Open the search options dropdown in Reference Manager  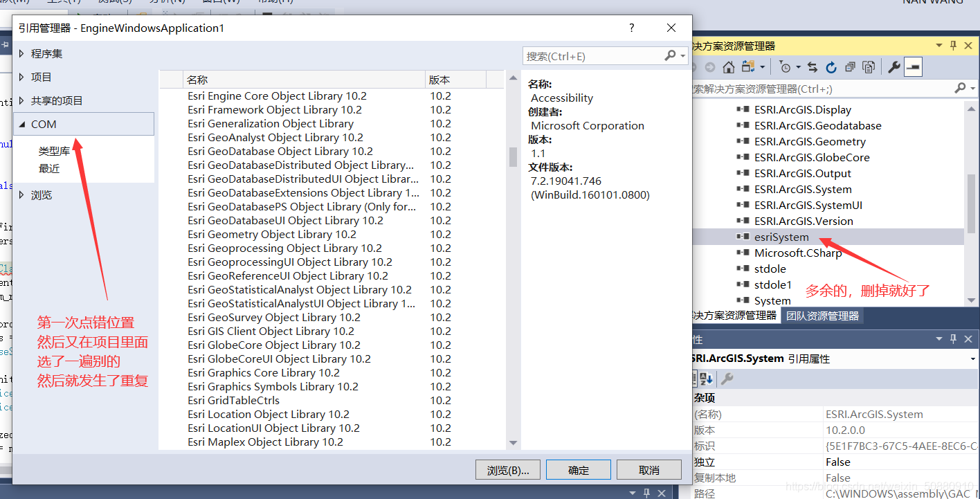[683, 56]
